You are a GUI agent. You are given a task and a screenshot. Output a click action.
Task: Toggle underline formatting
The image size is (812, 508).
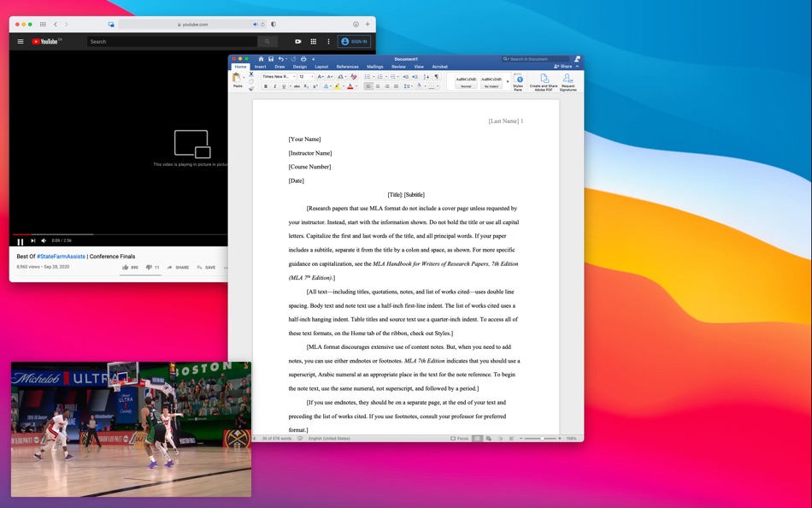tap(282, 86)
